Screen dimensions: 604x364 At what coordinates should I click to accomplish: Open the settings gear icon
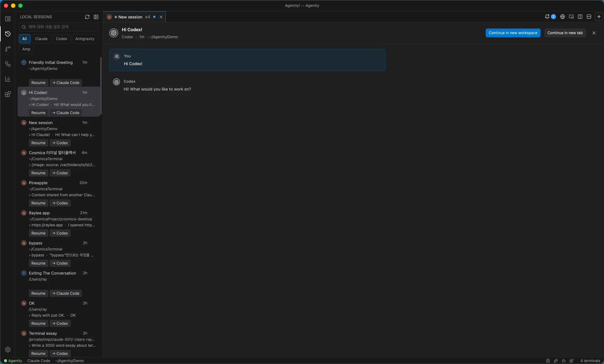pos(8,350)
